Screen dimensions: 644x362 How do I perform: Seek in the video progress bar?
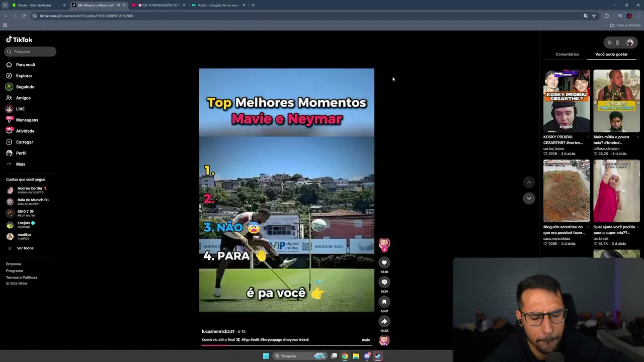tap(287, 345)
